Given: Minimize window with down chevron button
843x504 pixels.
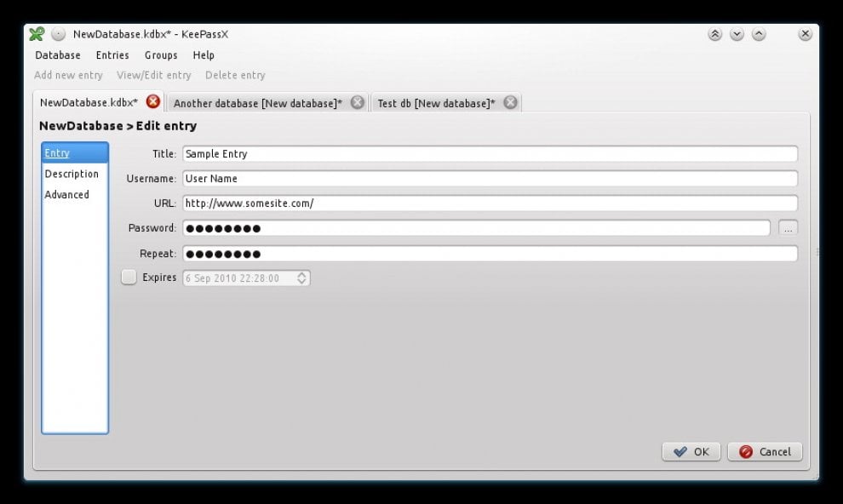Looking at the screenshot, I should 737,34.
